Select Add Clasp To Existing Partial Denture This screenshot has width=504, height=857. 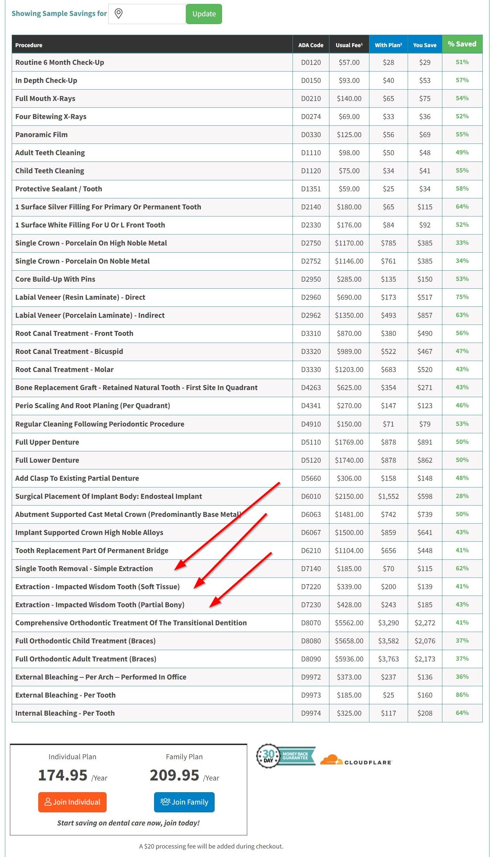(77, 478)
